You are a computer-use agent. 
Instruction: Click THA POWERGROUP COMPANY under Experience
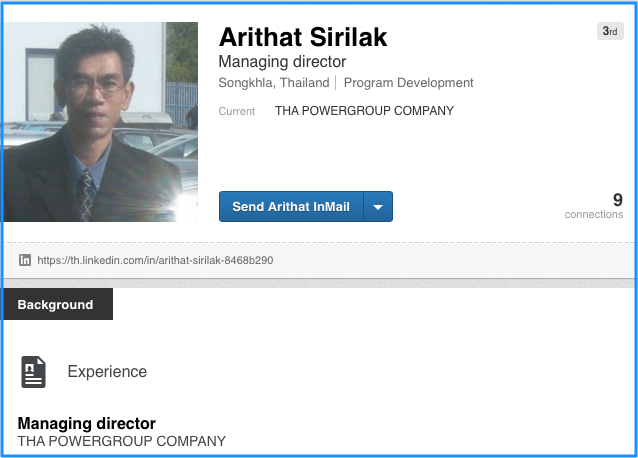[x=122, y=441]
